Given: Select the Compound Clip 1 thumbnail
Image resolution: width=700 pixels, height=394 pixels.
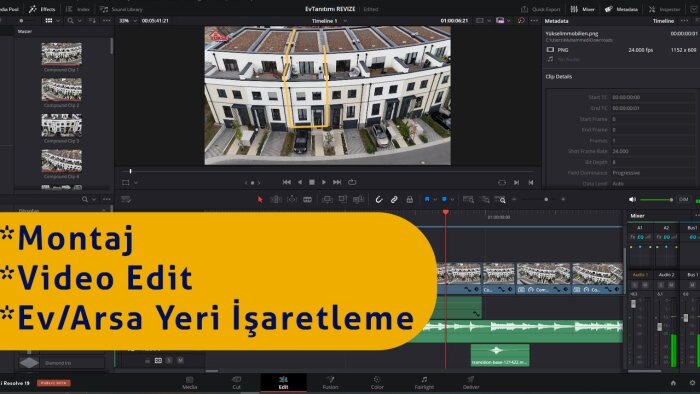Looking at the screenshot, I should (x=62, y=54).
